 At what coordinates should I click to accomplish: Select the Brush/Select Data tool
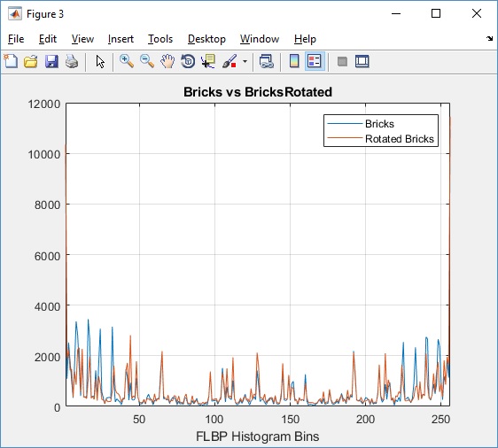[230, 61]
